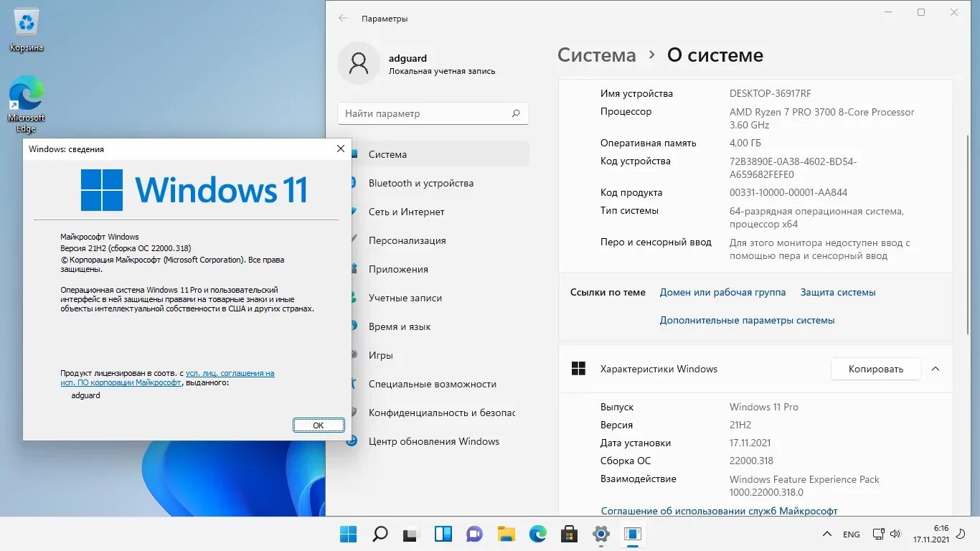Click OS build value '22000.318'
The height and width of the screenshot is (551, 980).
(x=751, y=461)
